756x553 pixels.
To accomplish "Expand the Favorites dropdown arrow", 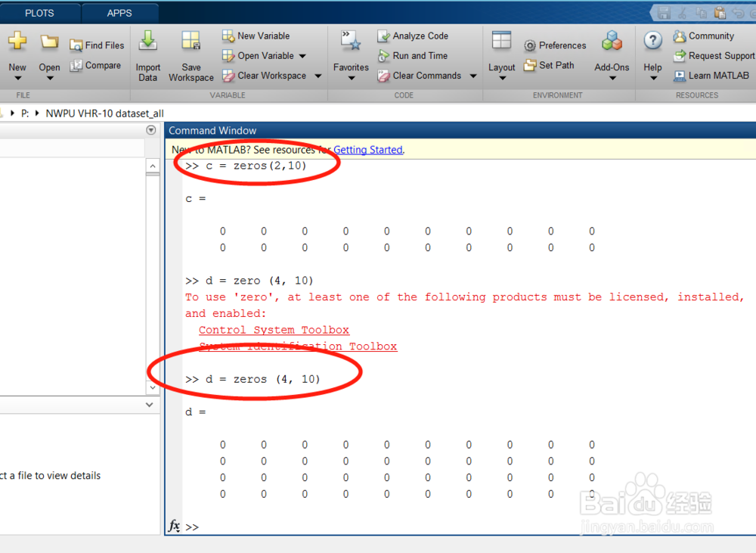I will pyautogui.click(x=351, y=78).
